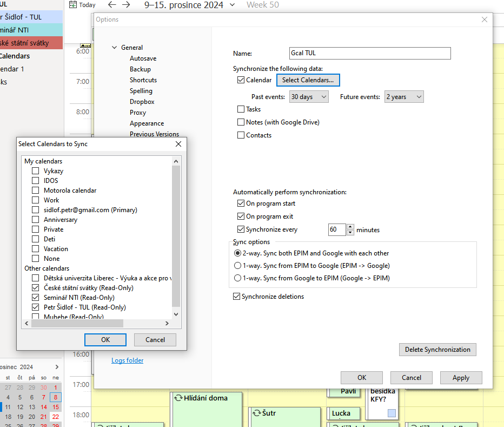This screenshot has height=427, width=504.
Task: Select 1-way Google to EPIM radio option
Action: [237, 278]
